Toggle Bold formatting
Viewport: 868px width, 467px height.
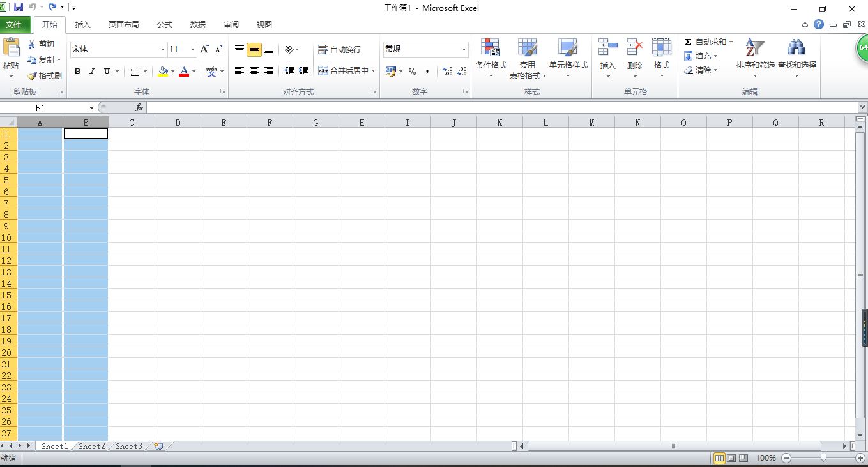tap(77, 72)
